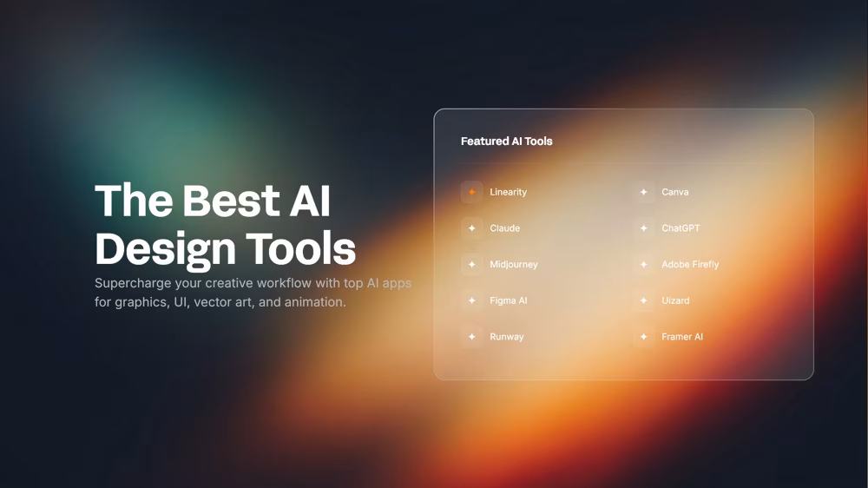868x488 pixels.
Task: Click the sparkle icon beside Canva
Action: pyautogui.click(x=643, y=192)
